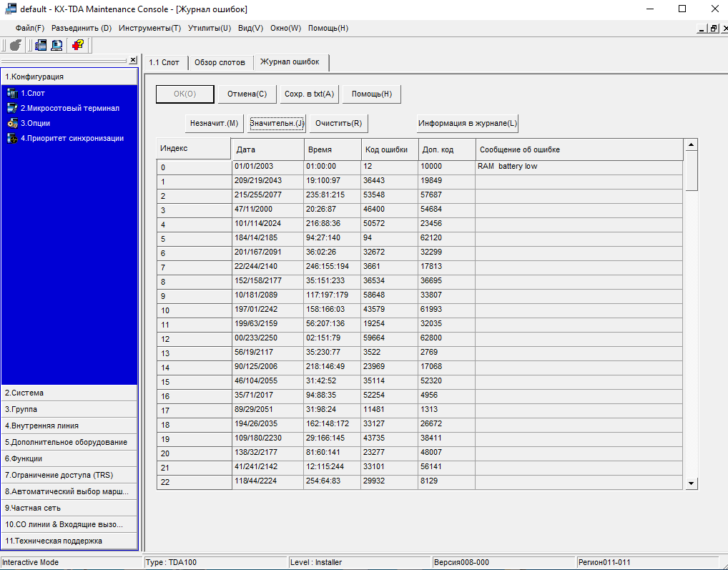Viewport: 728px width, 570px height.
Task: Click 'Level : Installer' in status bar
Action: coord(360,563)
